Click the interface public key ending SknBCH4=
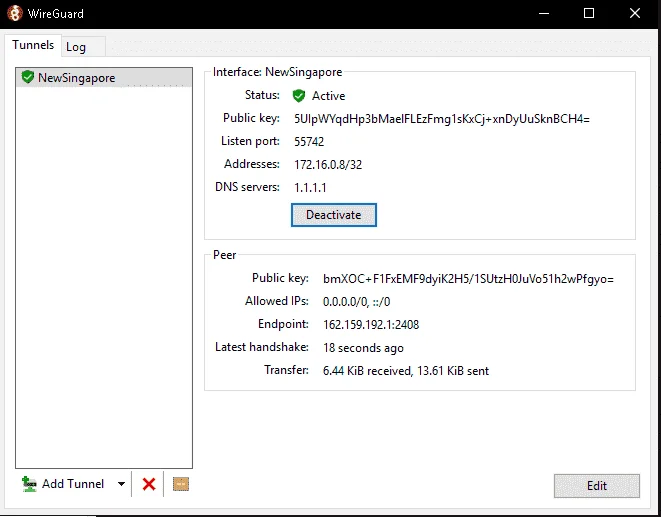 (x=442, y=119)
